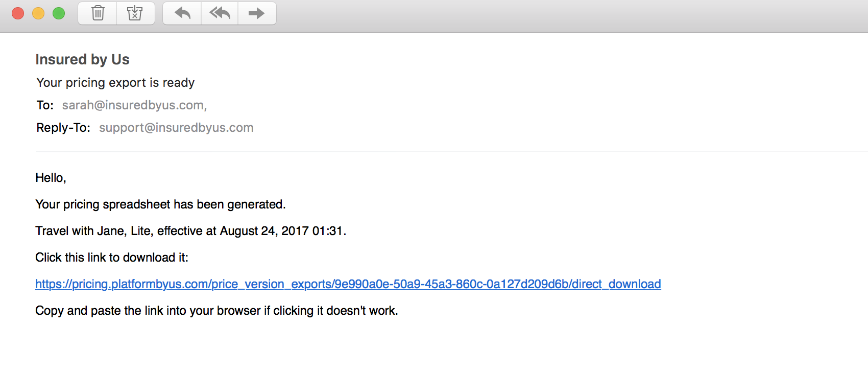Viewport: 868px width, 373px height.
Task: Reply to the sender
Action: pos(182,13)
